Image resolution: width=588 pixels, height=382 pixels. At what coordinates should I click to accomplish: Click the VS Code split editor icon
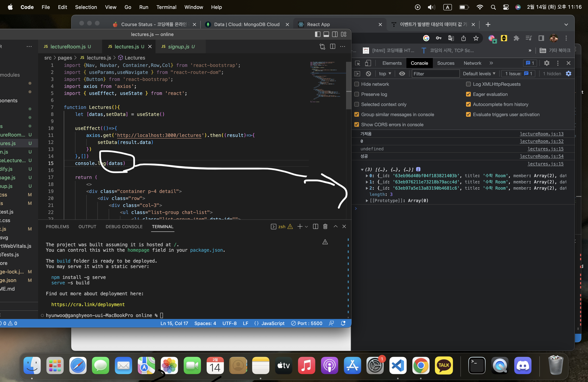[332, 46]
